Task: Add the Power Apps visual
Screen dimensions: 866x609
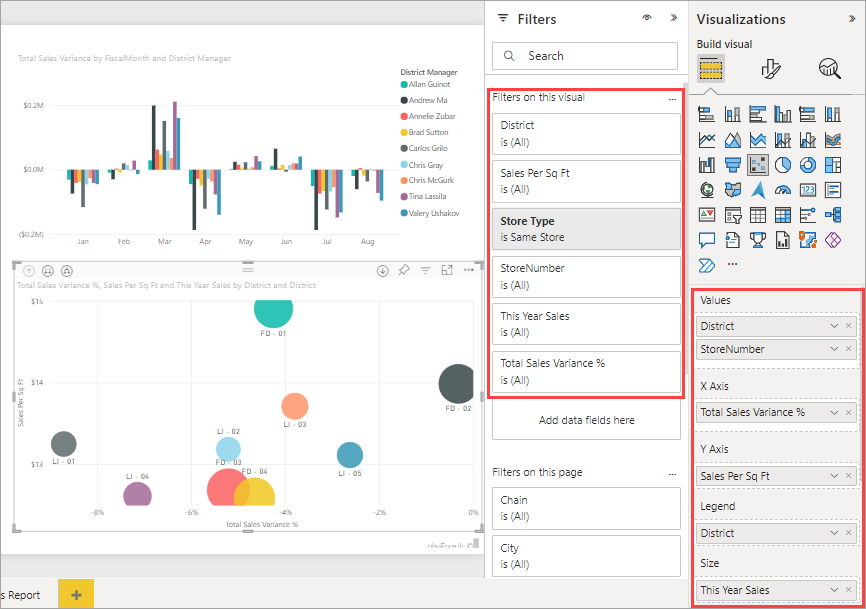Action: click(833, 240)
